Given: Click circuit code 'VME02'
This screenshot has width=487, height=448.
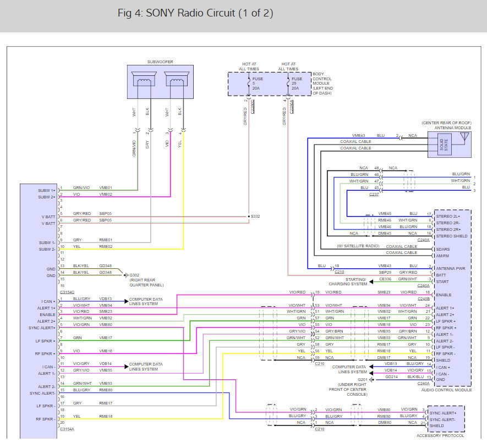Looking at the screenshot, I should tap(106, 194).
